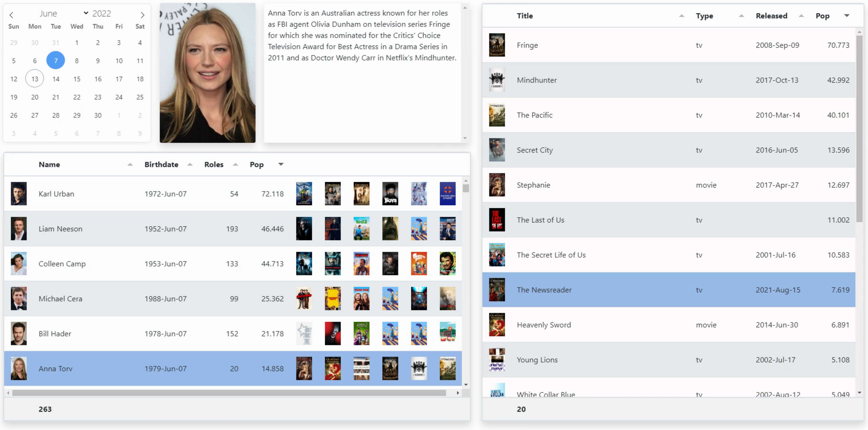Image resolution: width=868 pixels, height=430 pixels.
Task: Click Bill Hader's portrait thumbnail
Action: [x=18, y=334]
